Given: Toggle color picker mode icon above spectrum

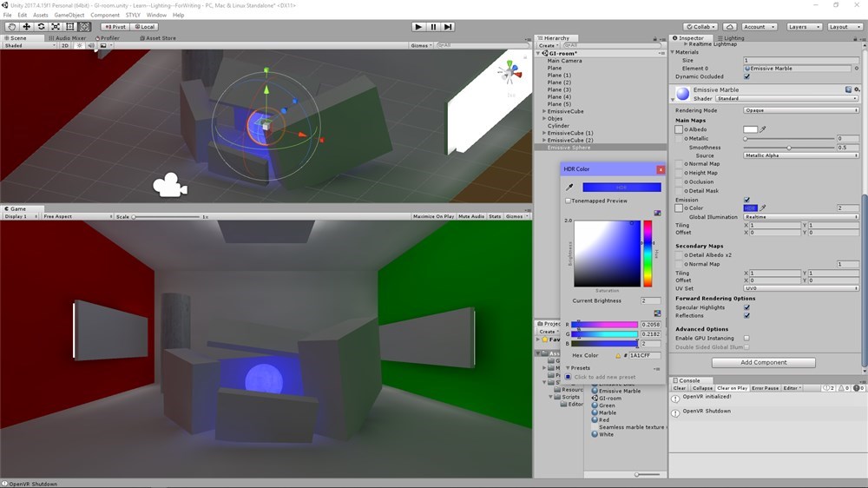Looking at the screenshot, I should click(x=657, y=213).
